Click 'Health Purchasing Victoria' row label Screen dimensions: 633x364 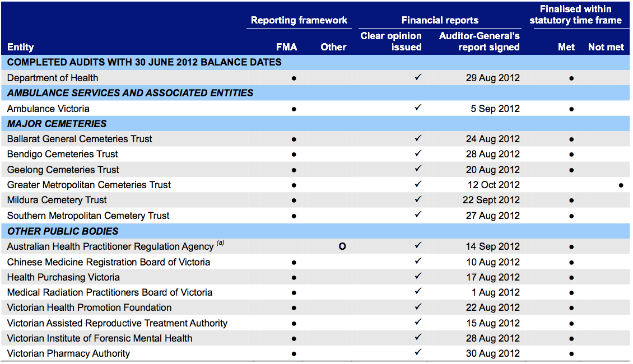63,277
